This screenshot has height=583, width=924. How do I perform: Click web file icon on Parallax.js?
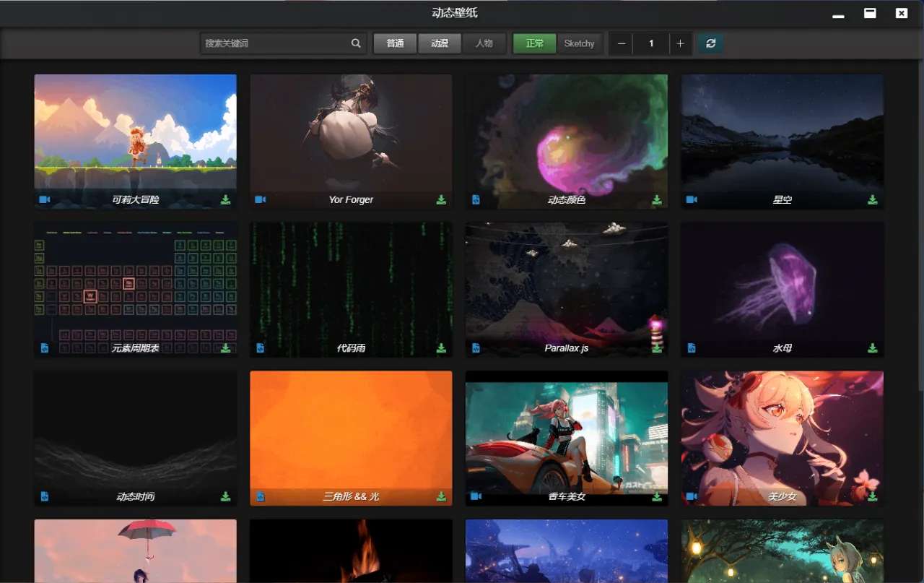476,348
